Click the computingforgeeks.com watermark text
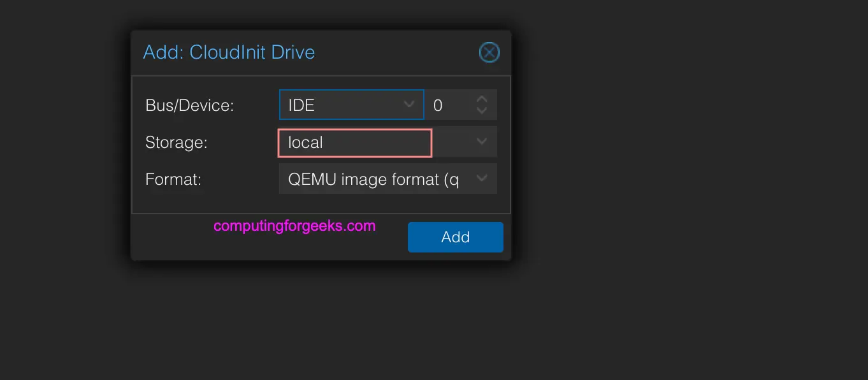 click(294, 226)
